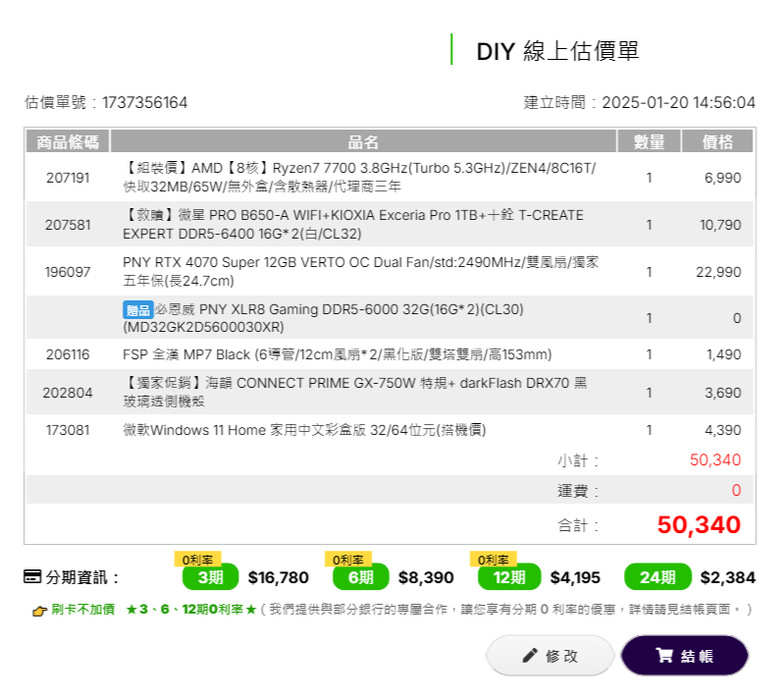Select the 3期 installment badge
The height and width of the screenshot is (700, 780).
210,577
